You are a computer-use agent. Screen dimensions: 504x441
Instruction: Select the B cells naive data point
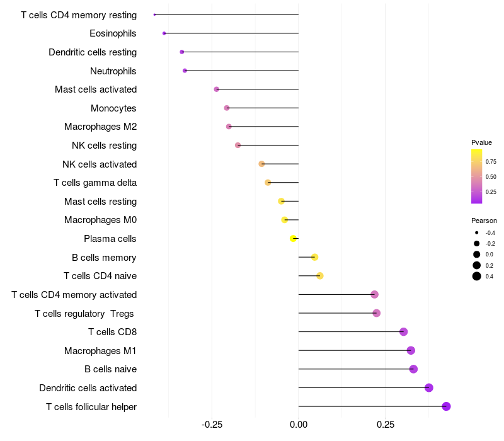[413, 369]
